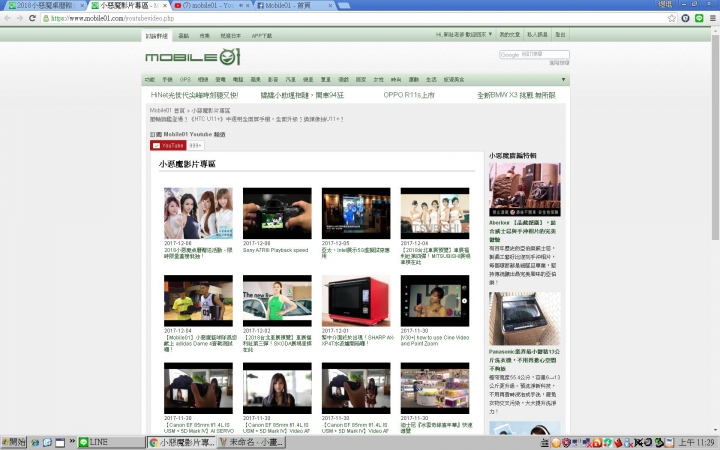The width and height of the screenshot is (720, 450).
Task: Open Panasonic washing machine sidebar image
Action: point(525,318)
